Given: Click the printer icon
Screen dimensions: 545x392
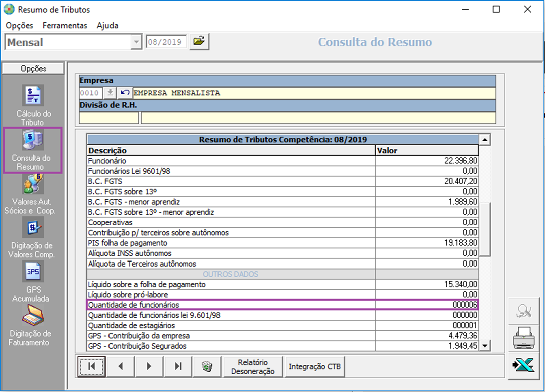Looking at the screenshot, I should 524,338.
